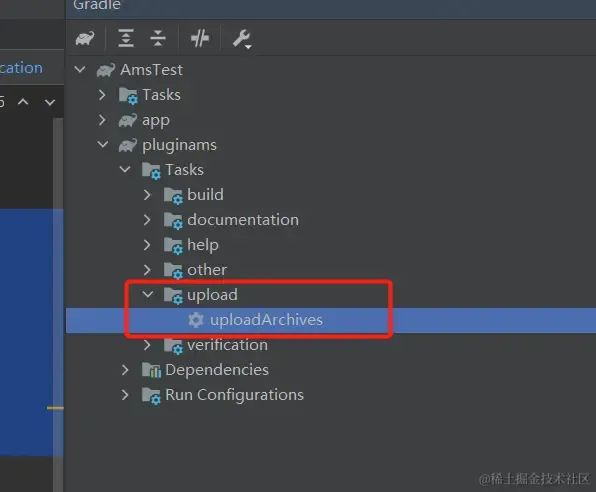Image resolution: width=596 pixels, height=492 pixels.
Task: Open Gradle build tool settings wrench
Action: pos(242,39)
